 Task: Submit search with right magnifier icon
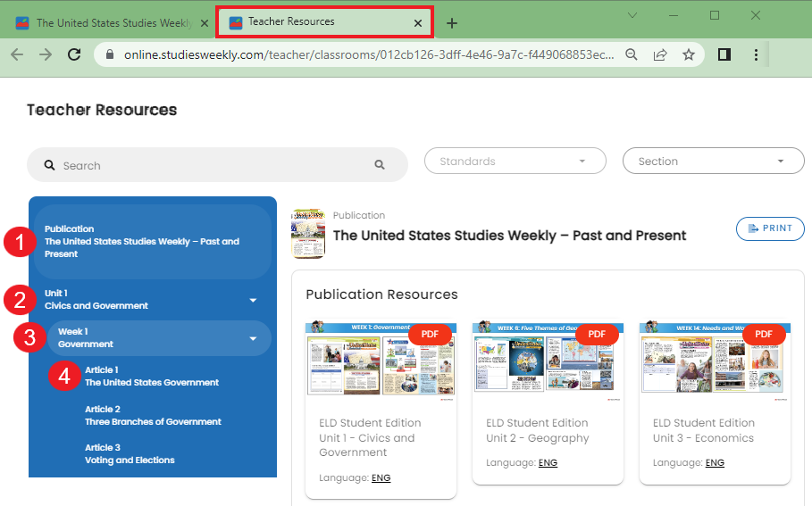tap(380, 164)
